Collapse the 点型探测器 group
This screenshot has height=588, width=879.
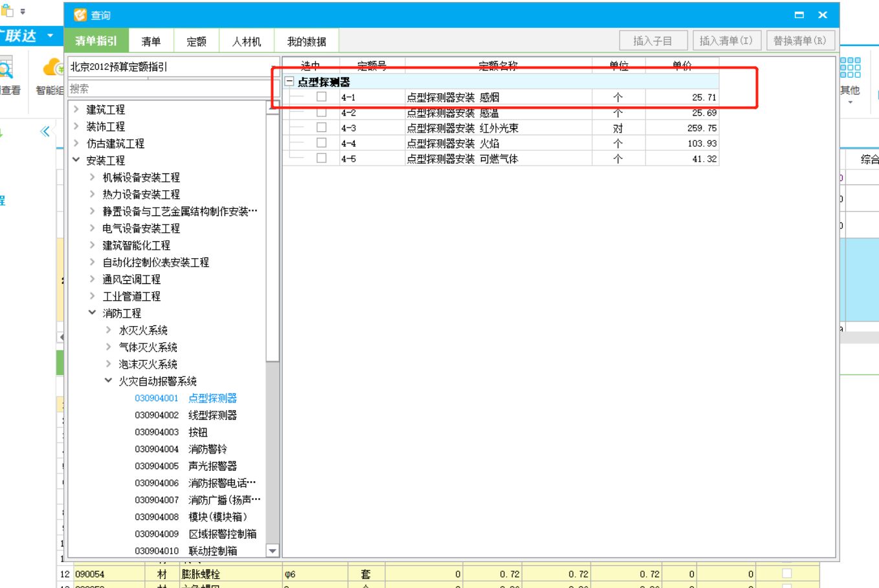pos(289,82)
